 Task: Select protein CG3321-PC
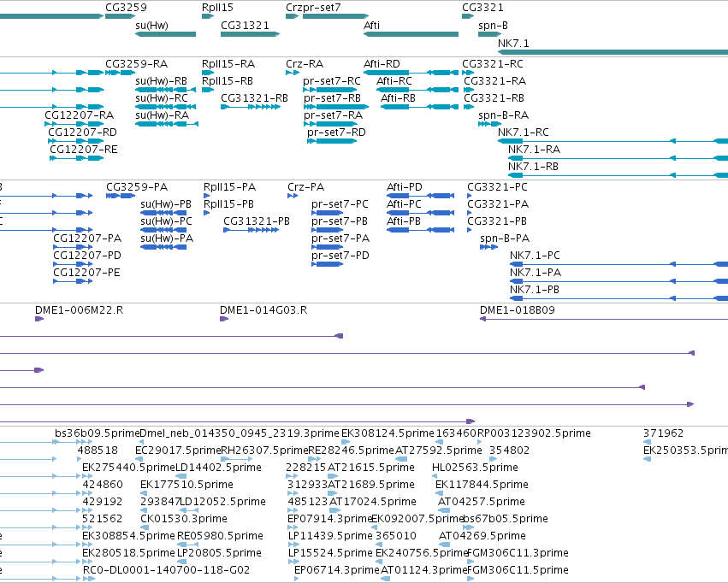coord(470,196)
